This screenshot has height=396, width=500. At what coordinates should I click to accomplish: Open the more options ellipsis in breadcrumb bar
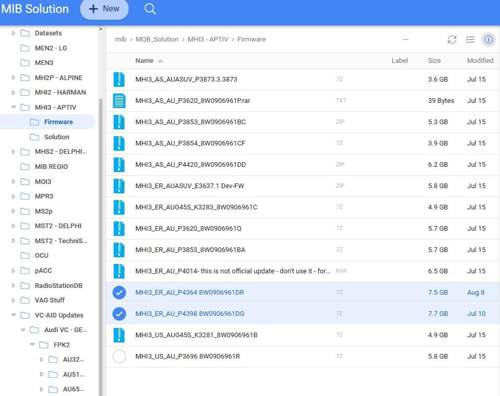405,39
